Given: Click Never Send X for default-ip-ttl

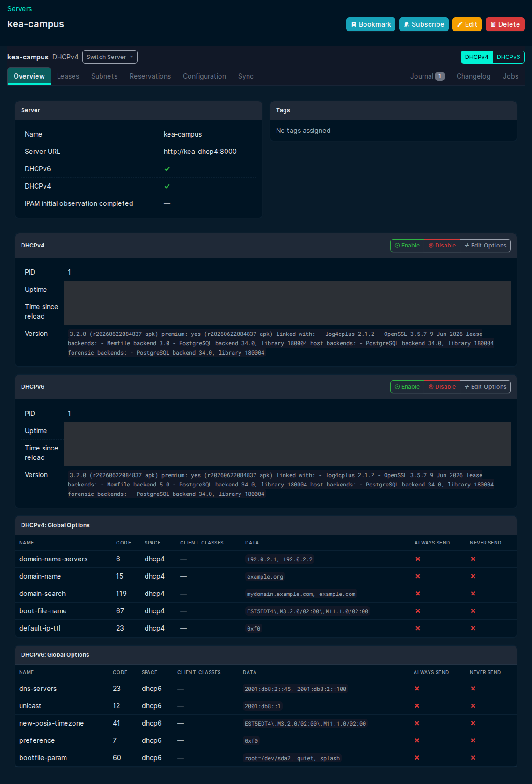Looking at the screenshot, I should (x=473, y=628).
